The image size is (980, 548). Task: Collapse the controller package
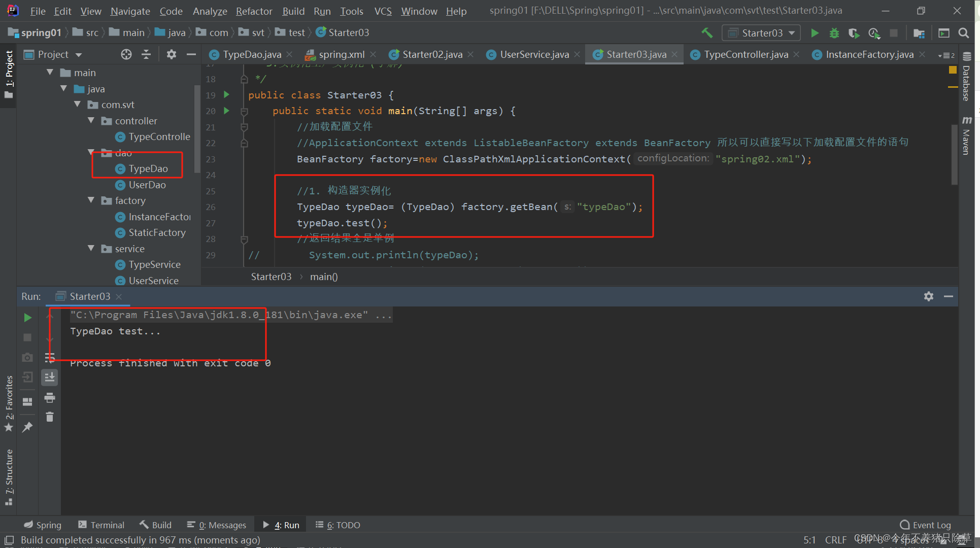[91, 121]
